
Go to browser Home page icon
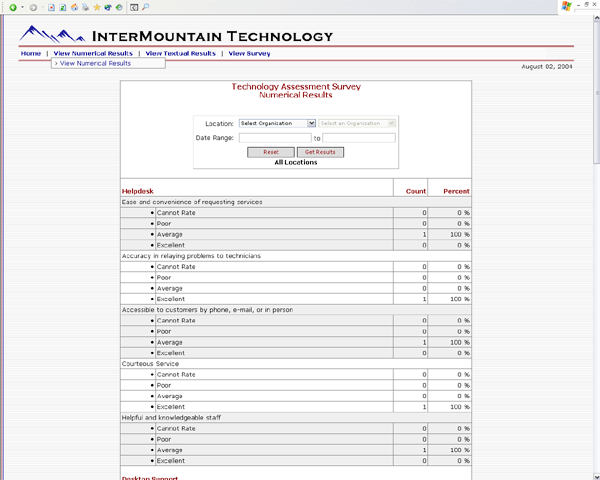click(74, 7)
